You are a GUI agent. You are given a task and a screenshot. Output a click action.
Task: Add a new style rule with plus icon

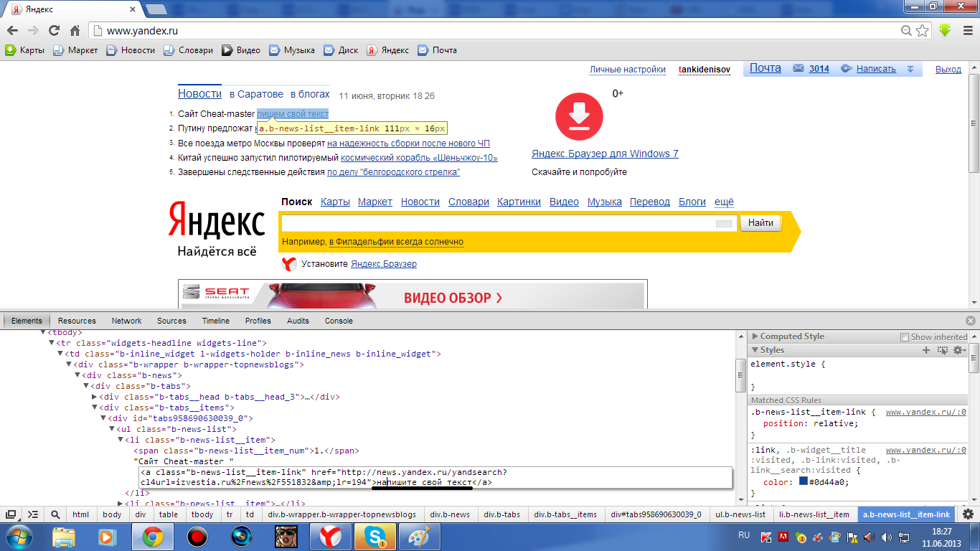926,350
